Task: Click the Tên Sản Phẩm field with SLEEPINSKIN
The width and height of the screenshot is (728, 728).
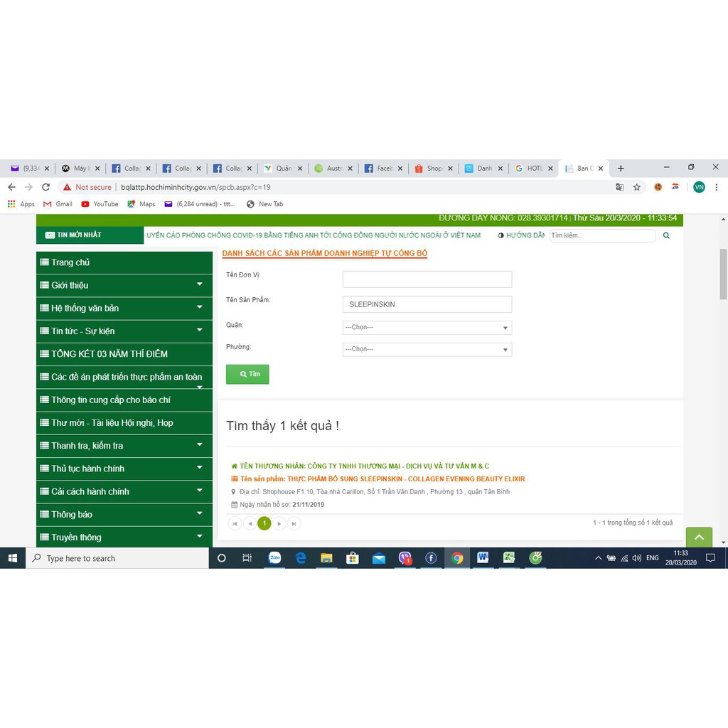Action: pos(427,304)
